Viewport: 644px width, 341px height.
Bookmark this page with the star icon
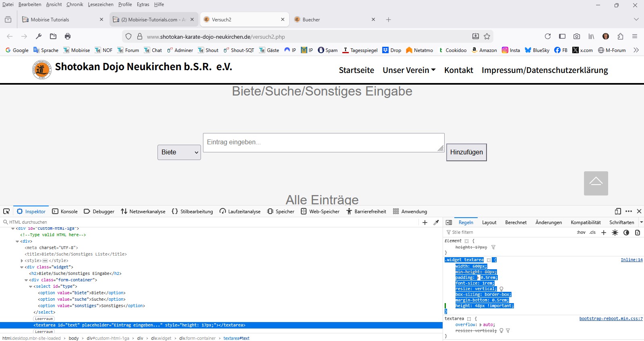[x=487, y=36]
